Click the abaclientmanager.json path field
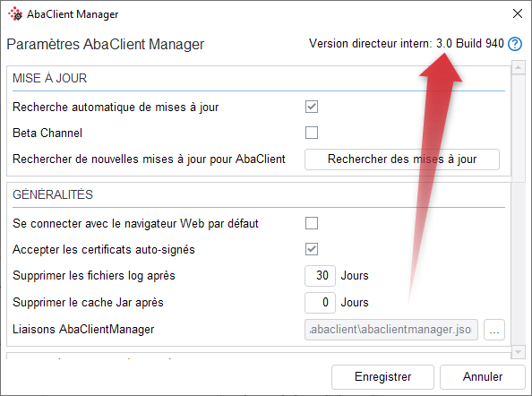 391,330
